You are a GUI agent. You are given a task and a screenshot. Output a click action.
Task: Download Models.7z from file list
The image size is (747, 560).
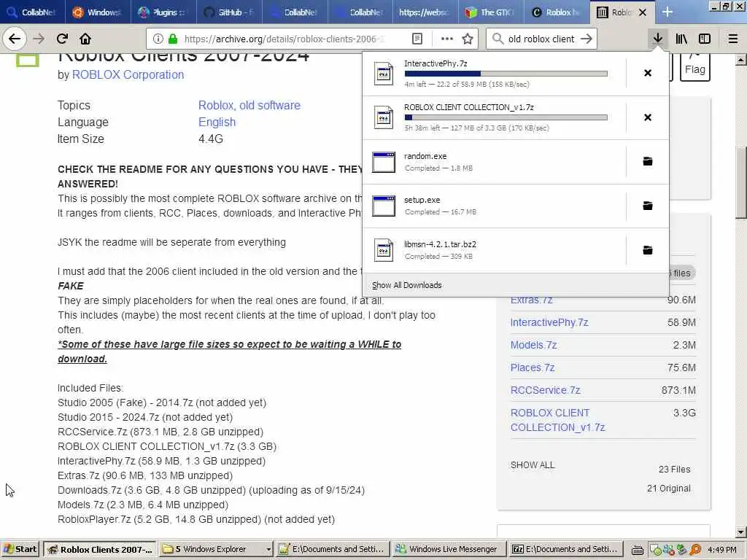point(533,345)
